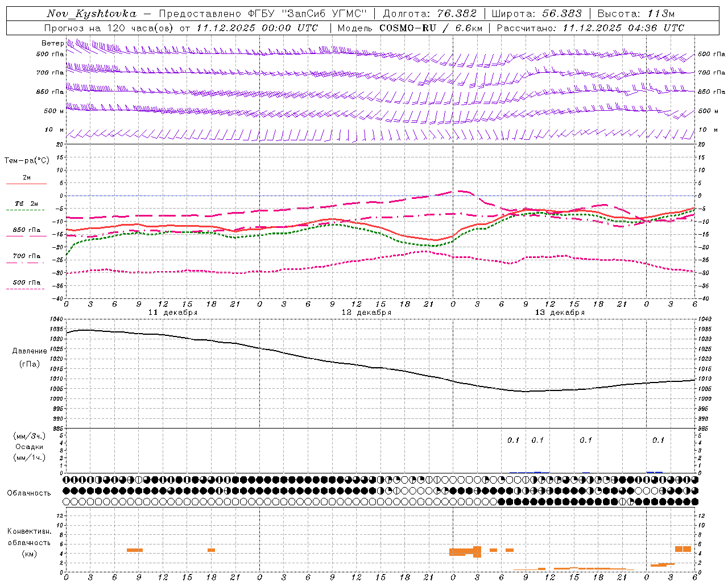Select the '(км)' unit label under convective cloudiness
The image size is (728, 582).
[30, 554]
